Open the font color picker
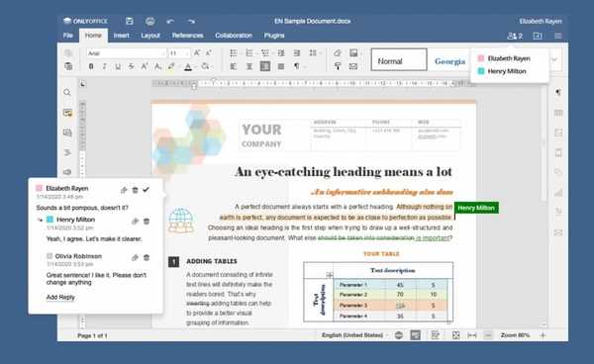Screen dimensions: 594x364 click(188, 67)
